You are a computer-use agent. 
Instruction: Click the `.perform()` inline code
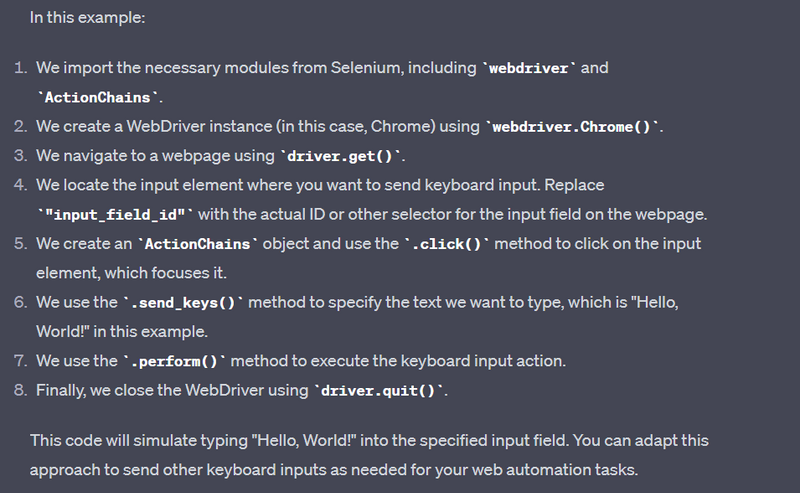(174, 361)
